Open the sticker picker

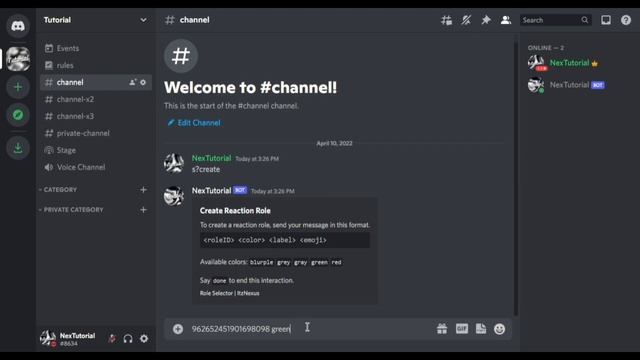[x=481, y=329]
